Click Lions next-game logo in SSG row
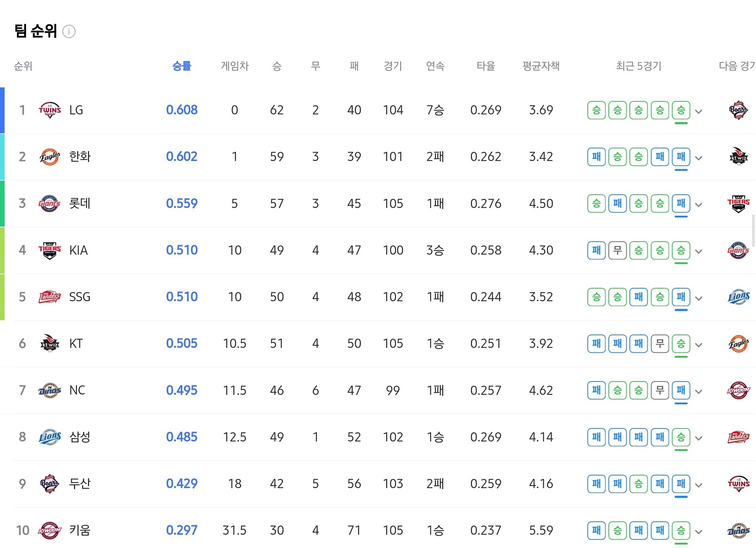Screen dimensions: 756x548 [738, 297]
